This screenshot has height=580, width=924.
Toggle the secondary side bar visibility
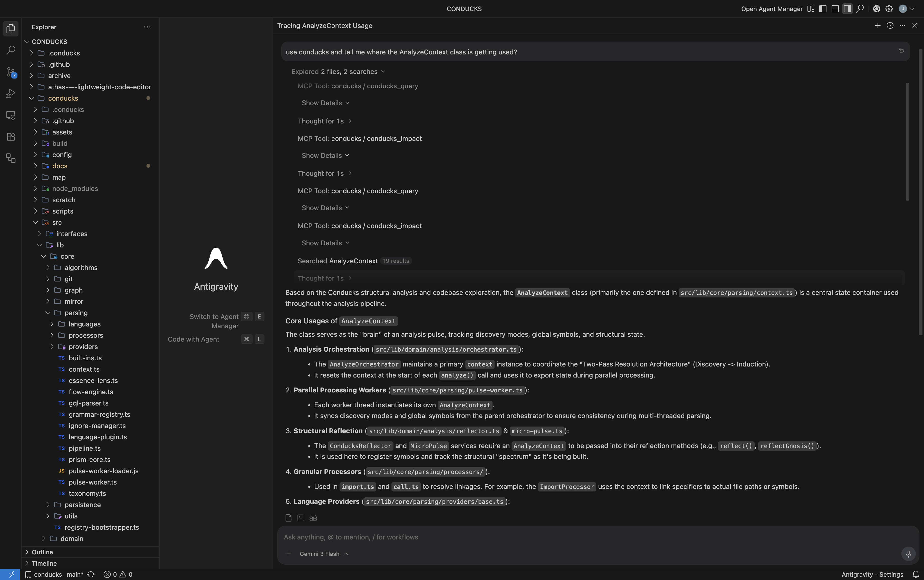point(847,9)
